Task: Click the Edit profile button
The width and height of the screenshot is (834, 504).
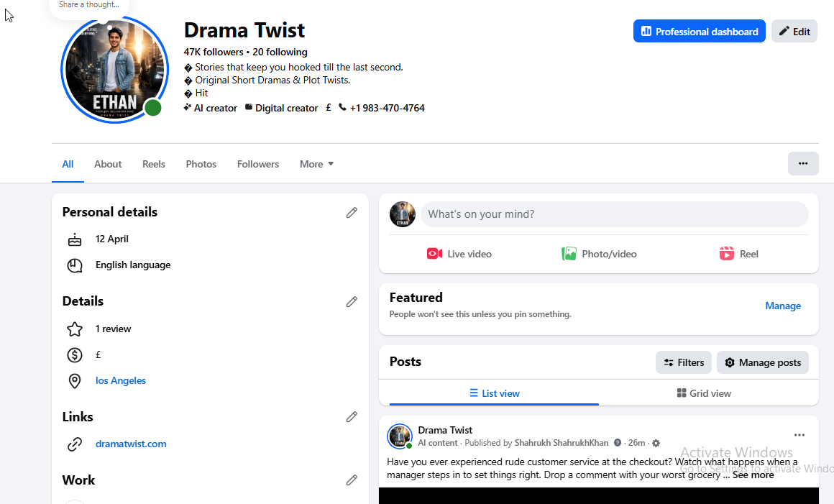Action: click(794, 32)
